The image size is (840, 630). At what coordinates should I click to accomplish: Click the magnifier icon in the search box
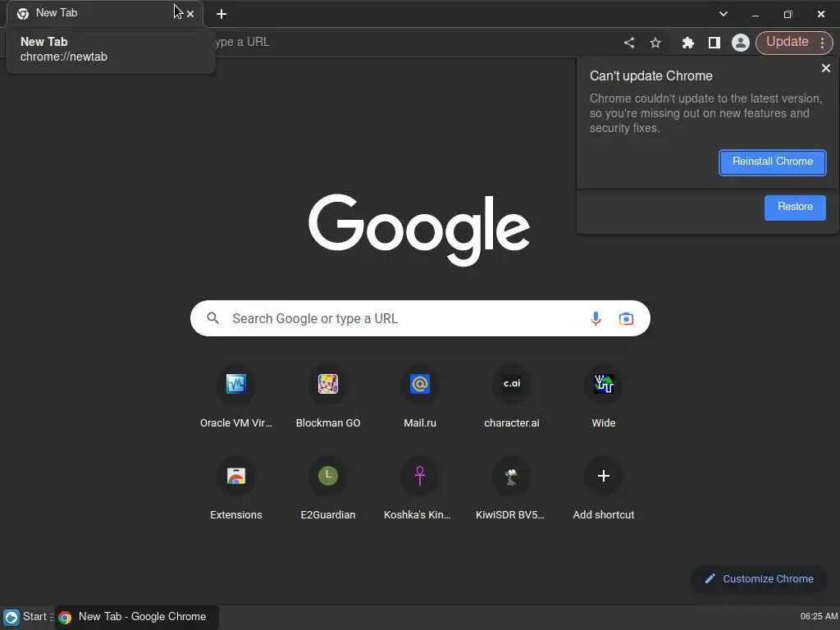pyautogui.click(x=212, y=318)
